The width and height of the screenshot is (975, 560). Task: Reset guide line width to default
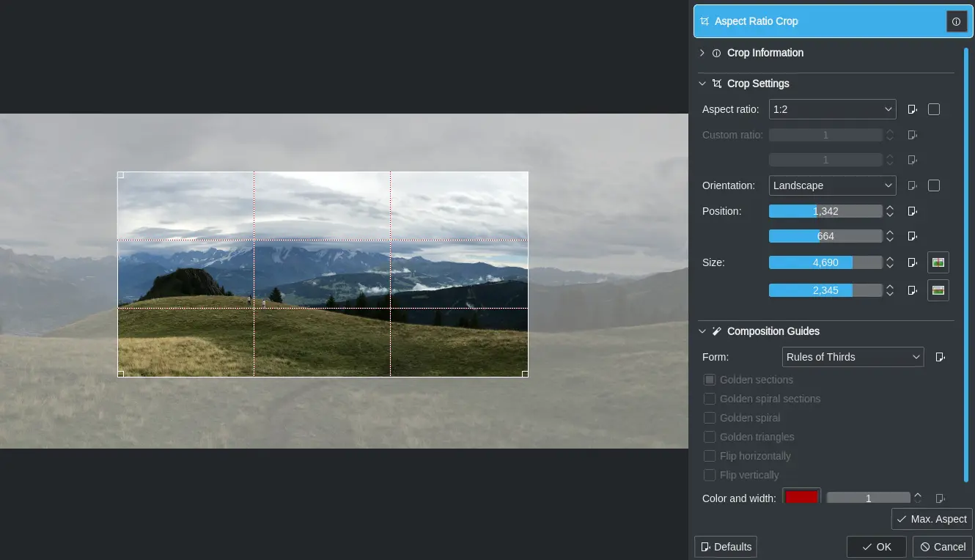tap(941, 498)
